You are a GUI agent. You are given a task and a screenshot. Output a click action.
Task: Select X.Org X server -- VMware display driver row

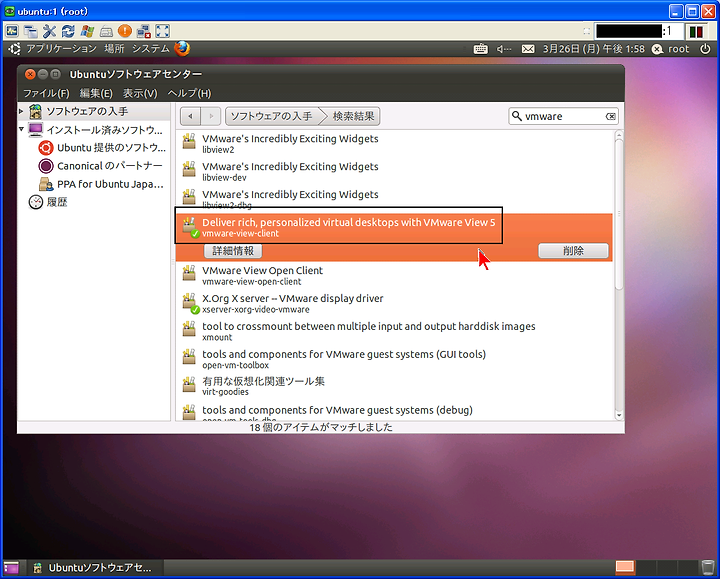(x=394, y=304)
